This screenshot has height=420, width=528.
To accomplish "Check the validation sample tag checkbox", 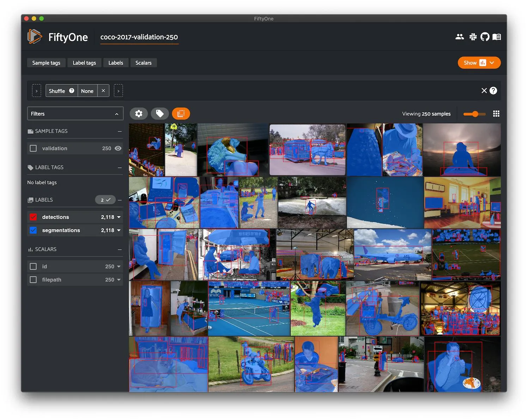I will pyautogui.click(x=33, y=148).
